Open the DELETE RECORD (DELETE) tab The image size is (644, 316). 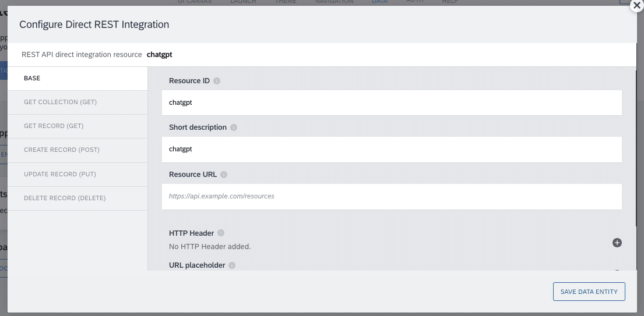[78, 198]
